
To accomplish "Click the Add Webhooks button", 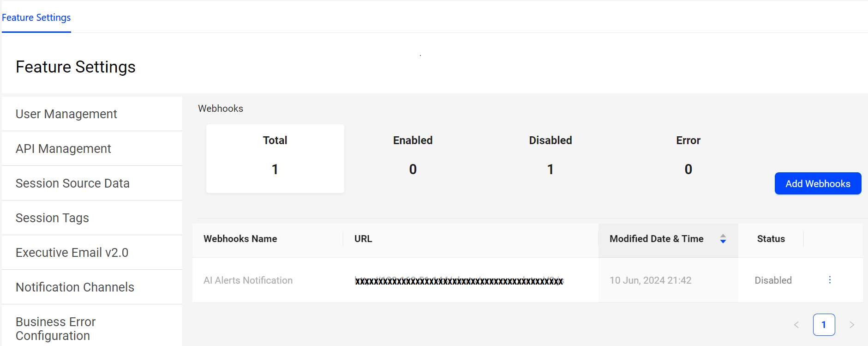I will (818, 183).
